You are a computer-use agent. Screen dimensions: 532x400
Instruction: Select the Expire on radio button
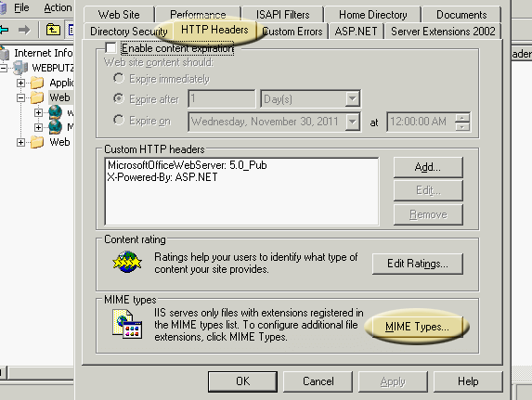click(x=119, y=120)
